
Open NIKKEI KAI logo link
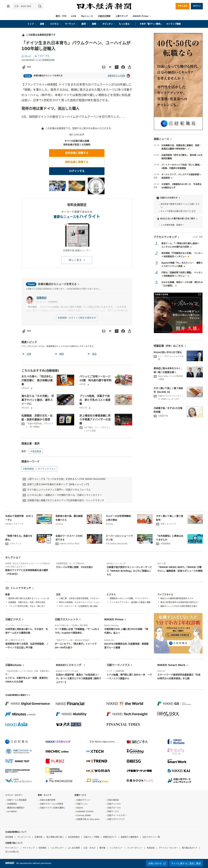[x=179, y=771]
